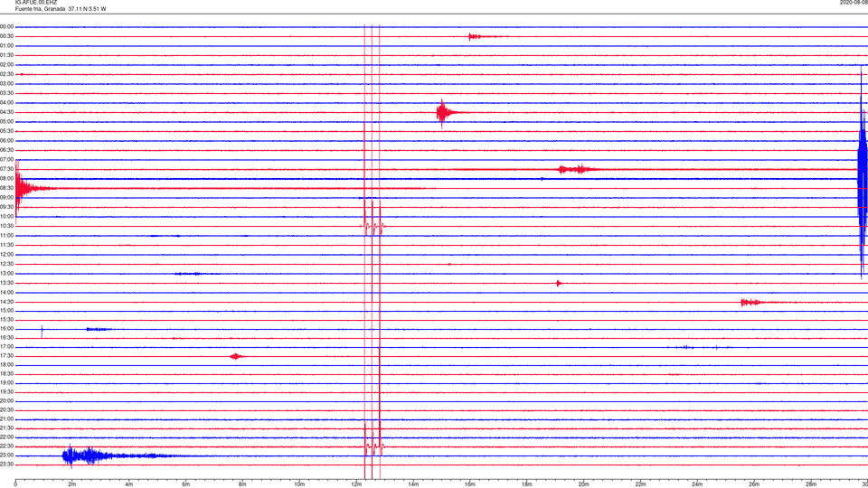Click the "09:00" time label
Image resolution: width=868 pixels, height=488 pixels.
click(6, 198)
